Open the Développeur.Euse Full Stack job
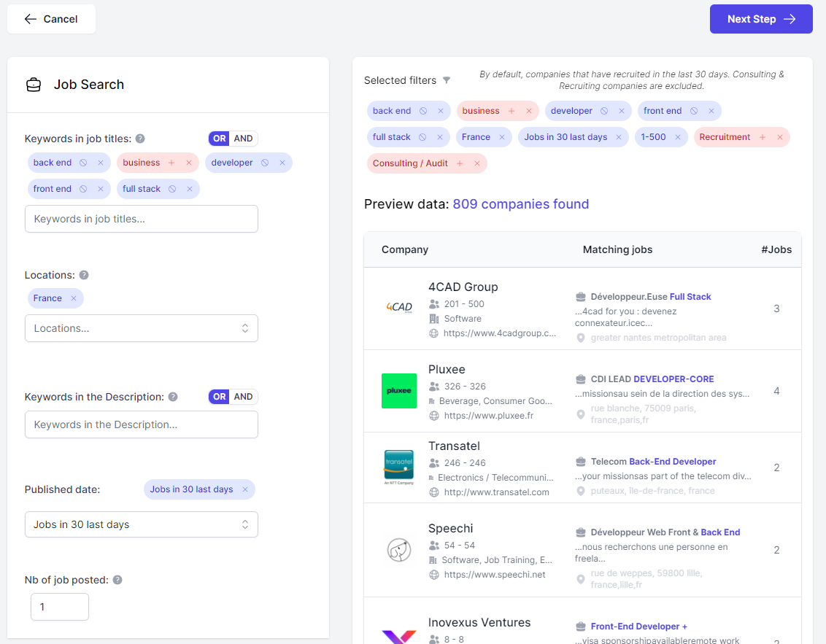The height and width of the screenshot is (644, 826). pyautogui.click(x=651, y=296)
